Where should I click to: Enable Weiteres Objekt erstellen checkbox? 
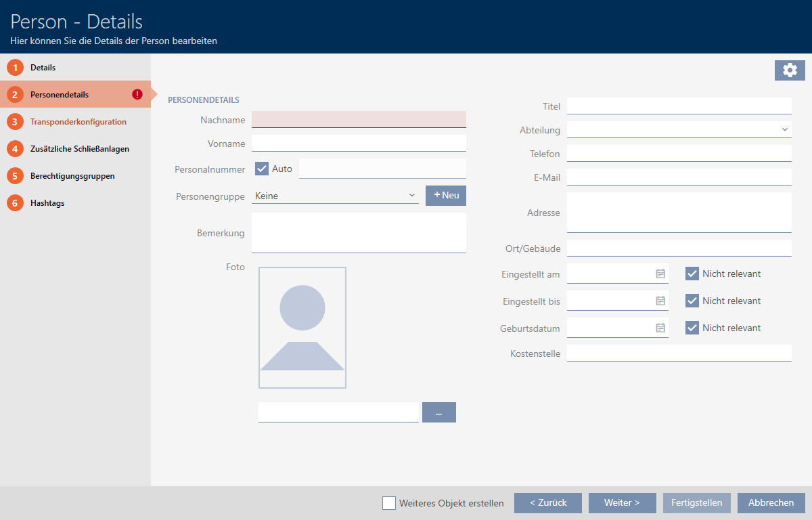pyautogui.click(x=389, y=503)
